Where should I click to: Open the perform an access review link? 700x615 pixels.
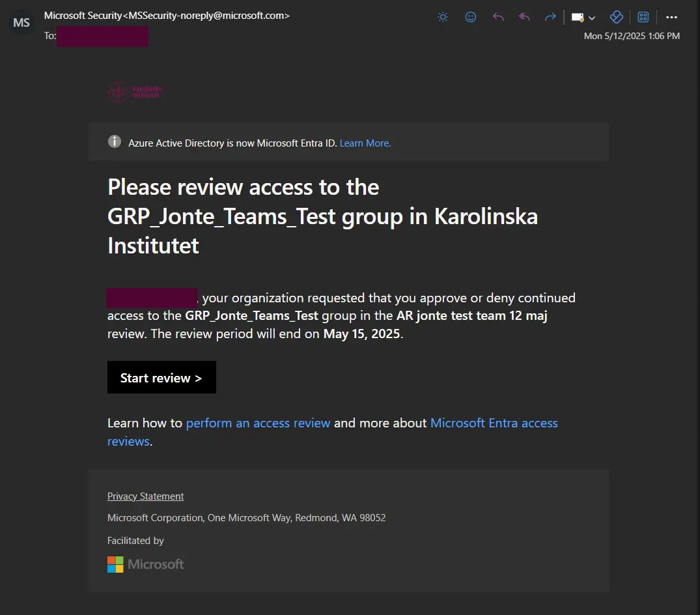258,423
